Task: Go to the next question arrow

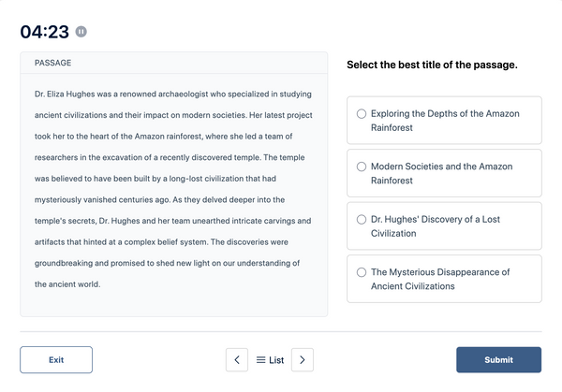Action: [303, 360]
